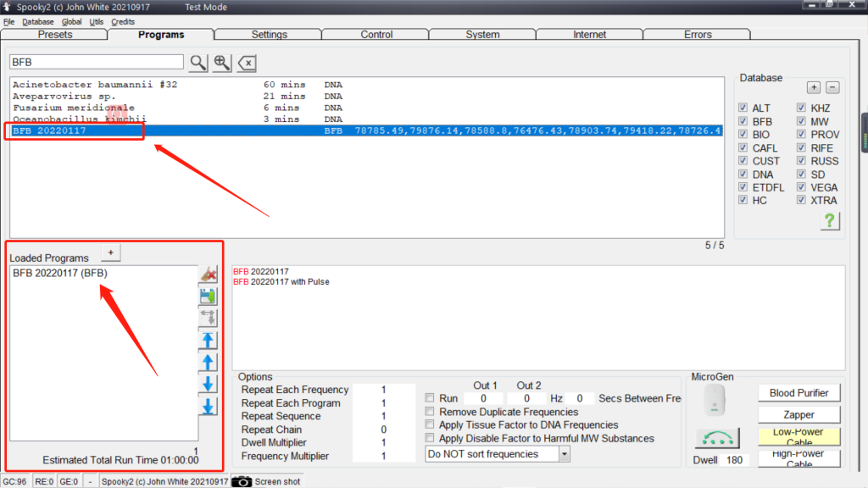Enable Apply Tissue Factor to DNA Frequencies
The height and width of the screenshot is (488, 868).
(x=431, y=425)
